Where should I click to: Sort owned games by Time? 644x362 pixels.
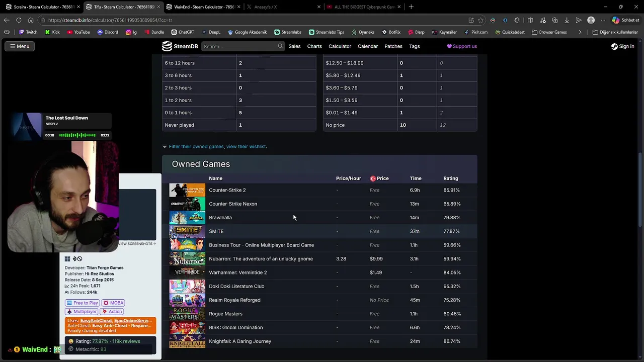pos(416,178)
